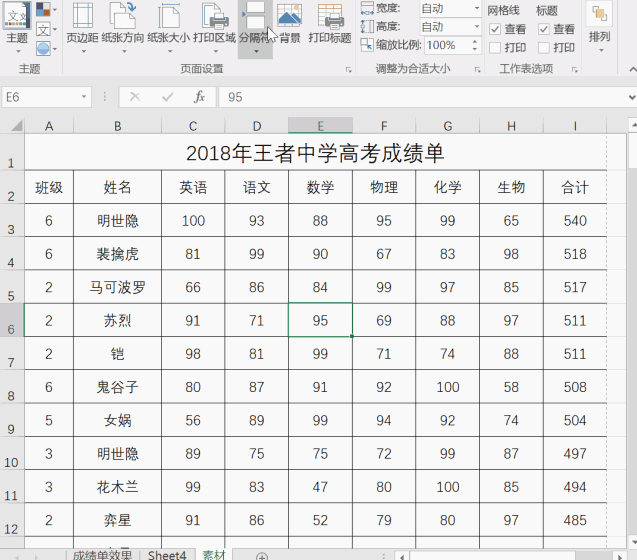
Task: Open 工作表选项 dialog launcher
Action: click(574, 69)
